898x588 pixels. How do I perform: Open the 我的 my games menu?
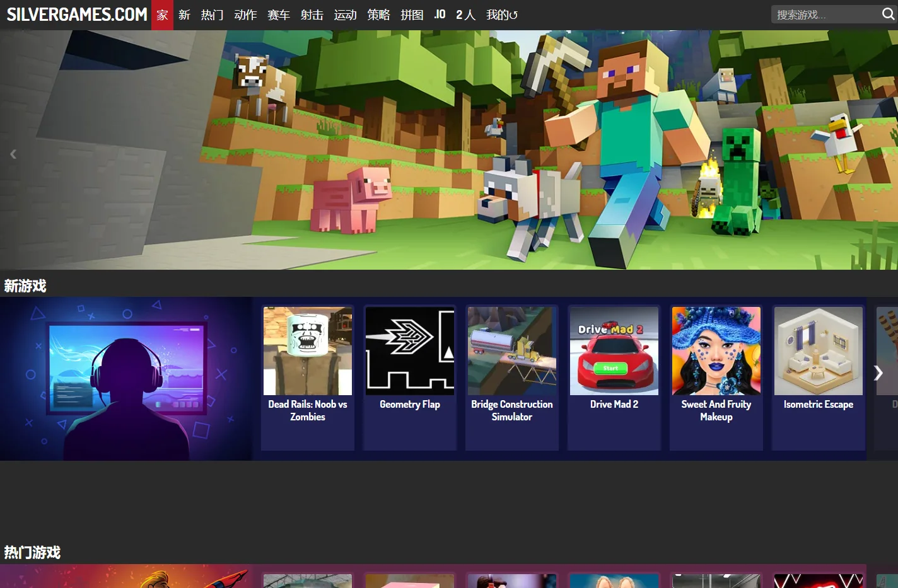(x=502, y=14)
